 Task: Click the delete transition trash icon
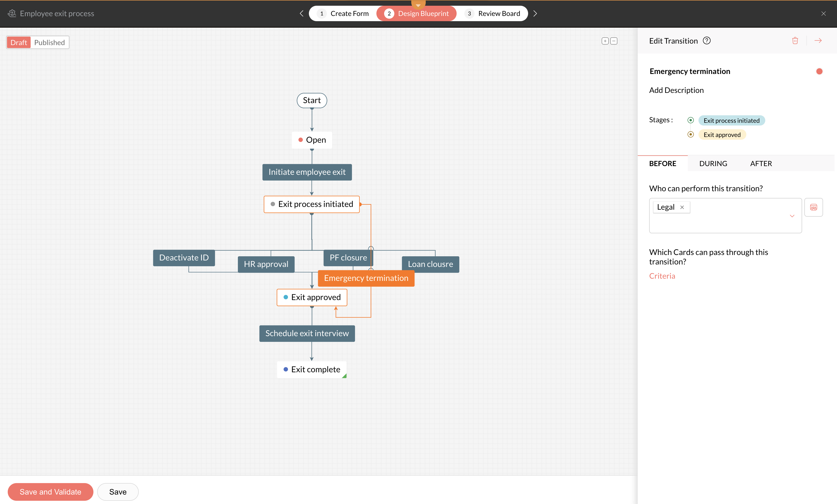(795, 41)
